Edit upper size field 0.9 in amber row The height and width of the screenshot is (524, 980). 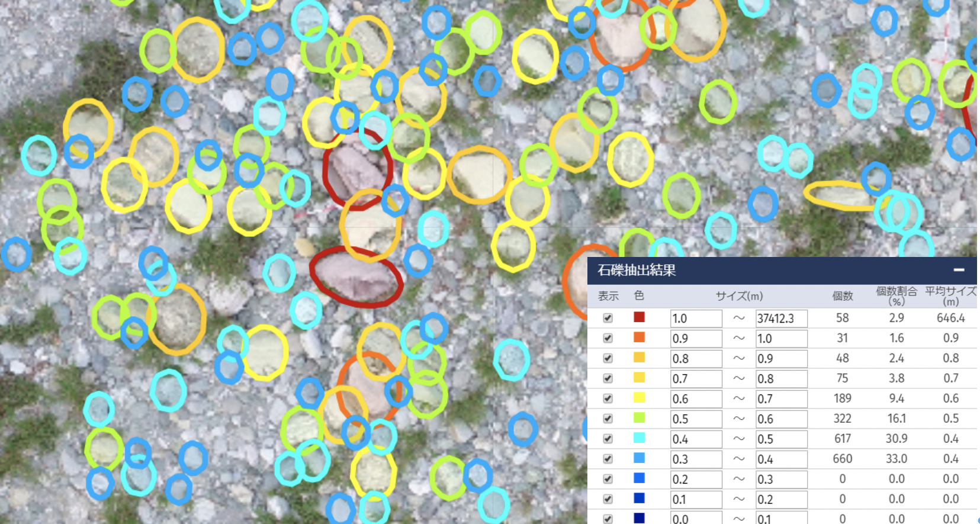tap(782, 359)
